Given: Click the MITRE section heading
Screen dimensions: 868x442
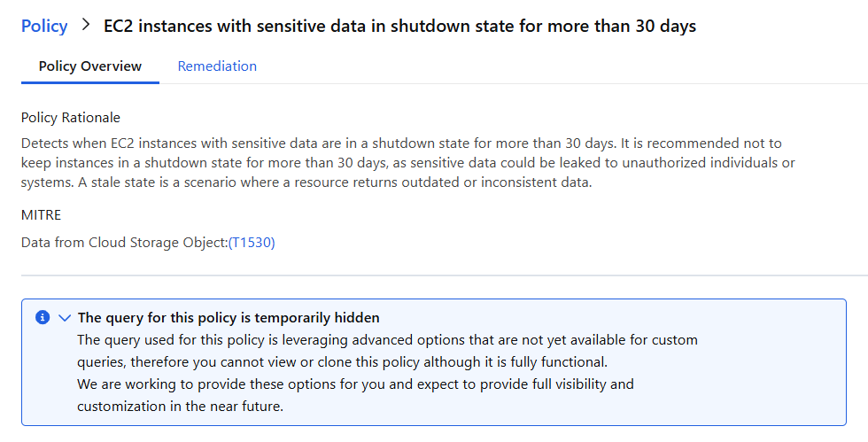Looking at the screenshot, I should point(41,215).
